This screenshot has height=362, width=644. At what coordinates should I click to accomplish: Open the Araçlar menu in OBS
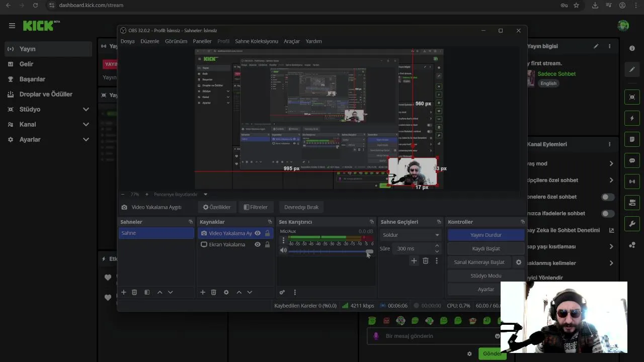tap(292, 41)
